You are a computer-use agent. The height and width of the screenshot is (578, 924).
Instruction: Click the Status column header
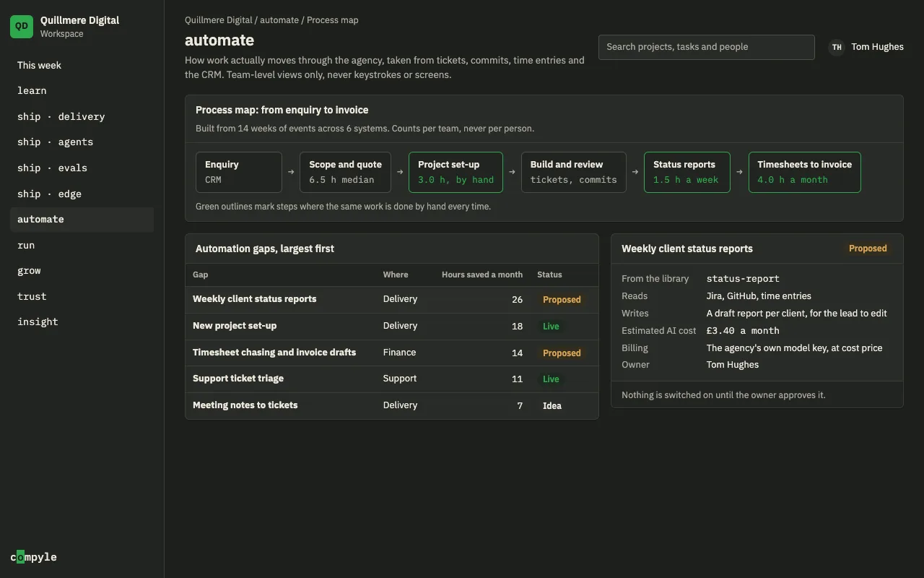point(549,275)
